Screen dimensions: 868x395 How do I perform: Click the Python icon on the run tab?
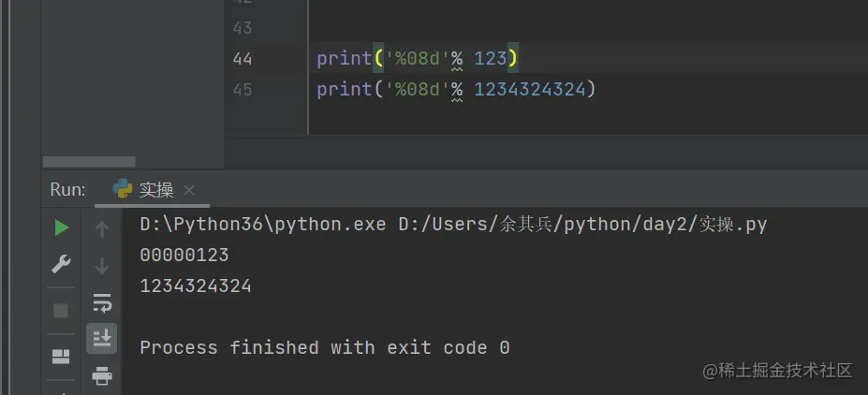tap(123, 189)
